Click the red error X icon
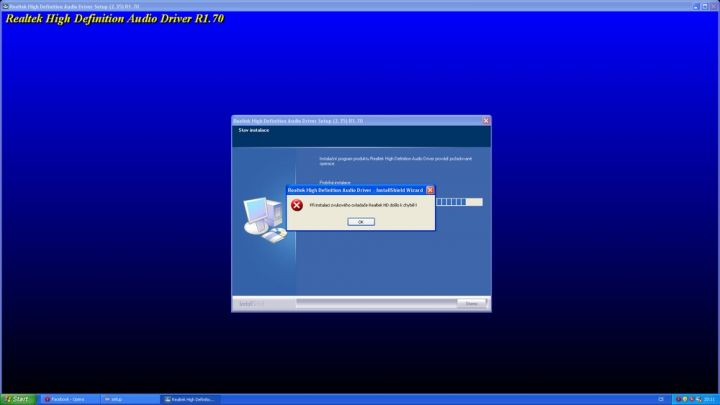The height and width of the screenshot is (405, 720). point(297,205)
